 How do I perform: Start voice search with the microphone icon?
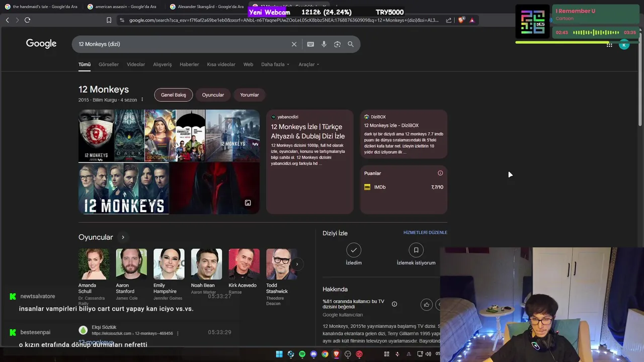coord(324,44)
